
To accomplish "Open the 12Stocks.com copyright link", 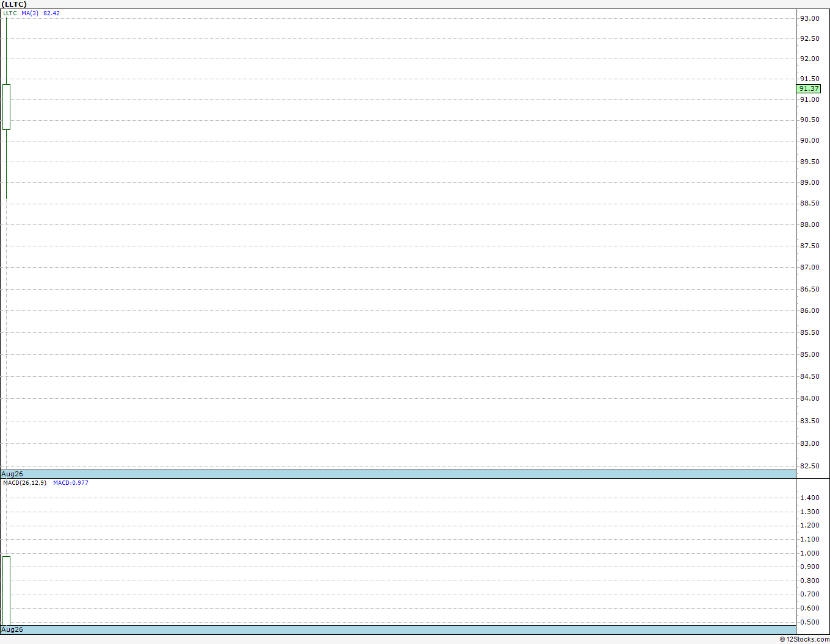I will point(804,639).
